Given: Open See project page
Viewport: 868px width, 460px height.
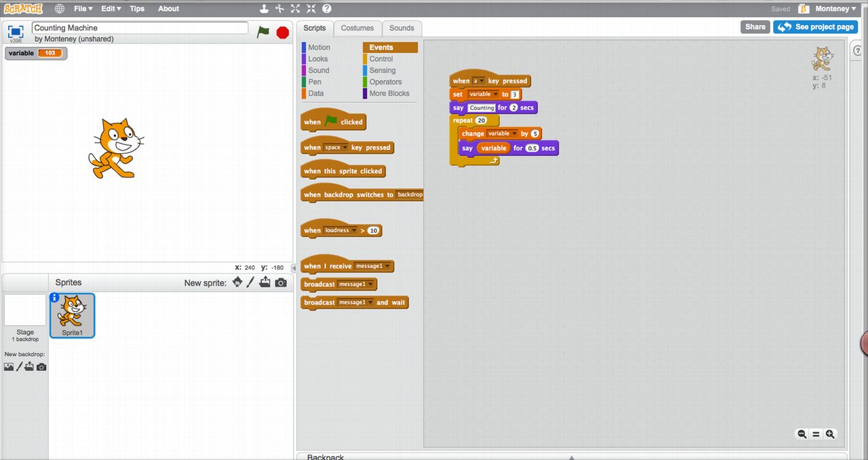Looking at the screenshot, I should 815,26.
